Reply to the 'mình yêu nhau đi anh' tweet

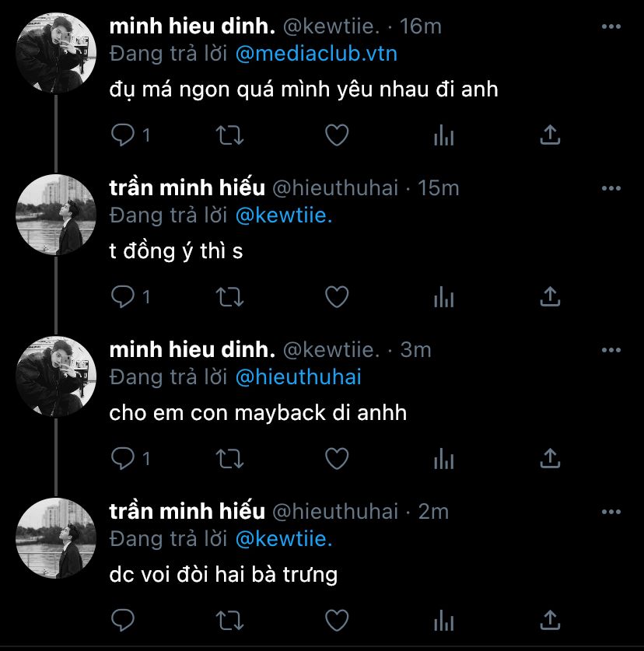point(124,135)
